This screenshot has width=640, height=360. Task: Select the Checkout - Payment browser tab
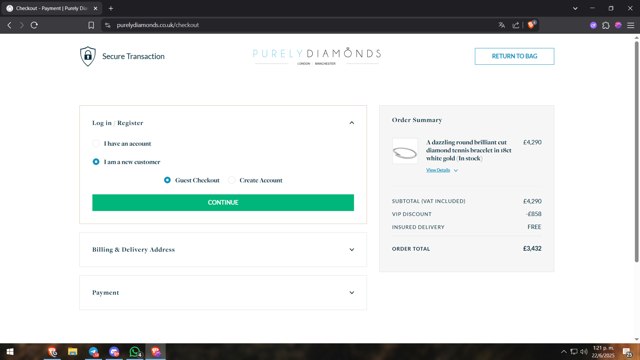(x=52, y=8)
